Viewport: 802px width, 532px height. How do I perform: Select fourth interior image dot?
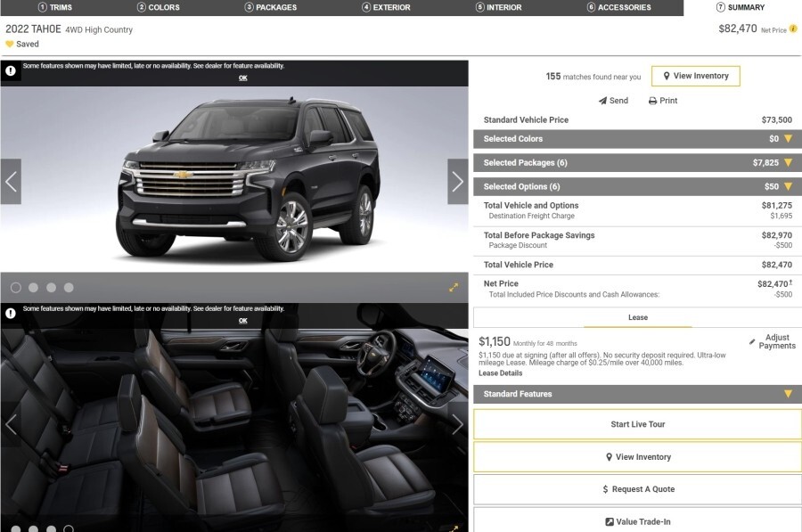69,529
